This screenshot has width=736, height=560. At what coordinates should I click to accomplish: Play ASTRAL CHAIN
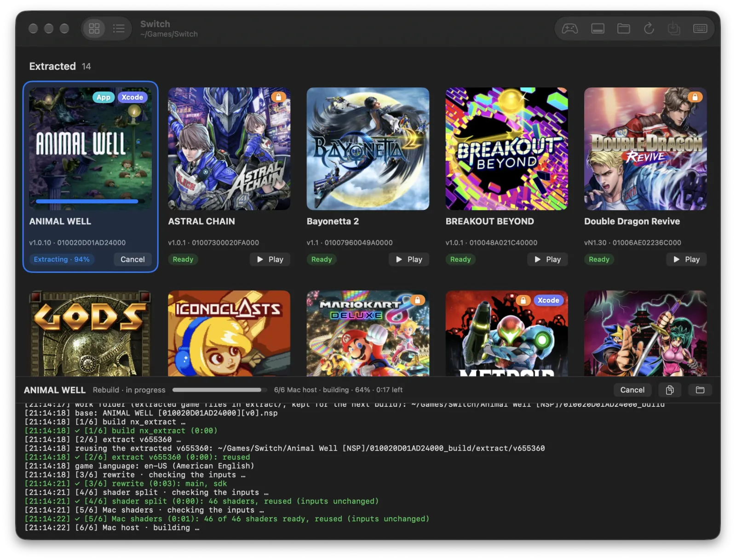point(270,260)
